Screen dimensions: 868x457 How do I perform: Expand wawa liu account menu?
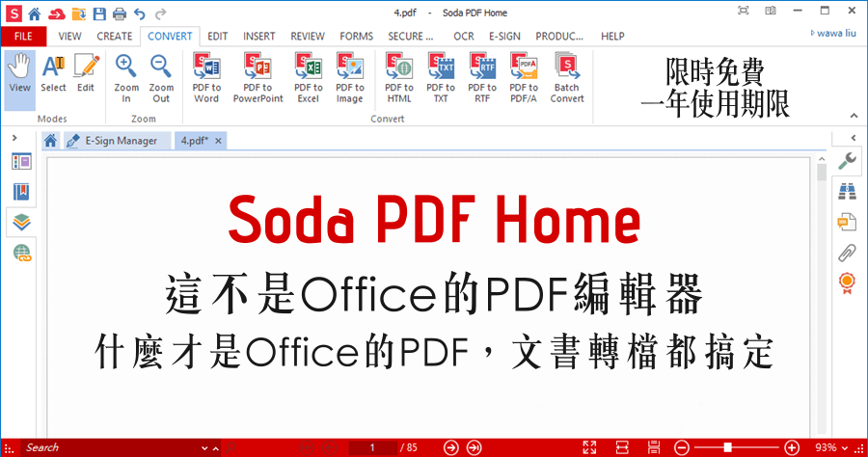(x=833, y=33)
